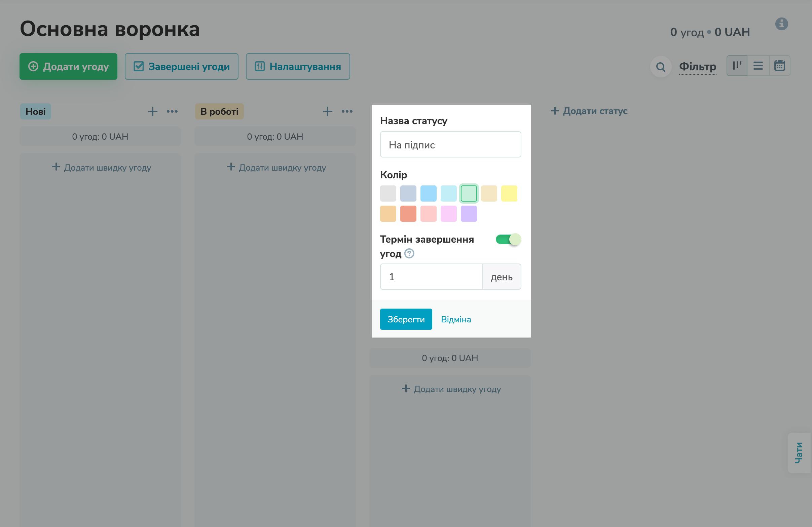Open 'Налаштування' settings

(297, 67)
